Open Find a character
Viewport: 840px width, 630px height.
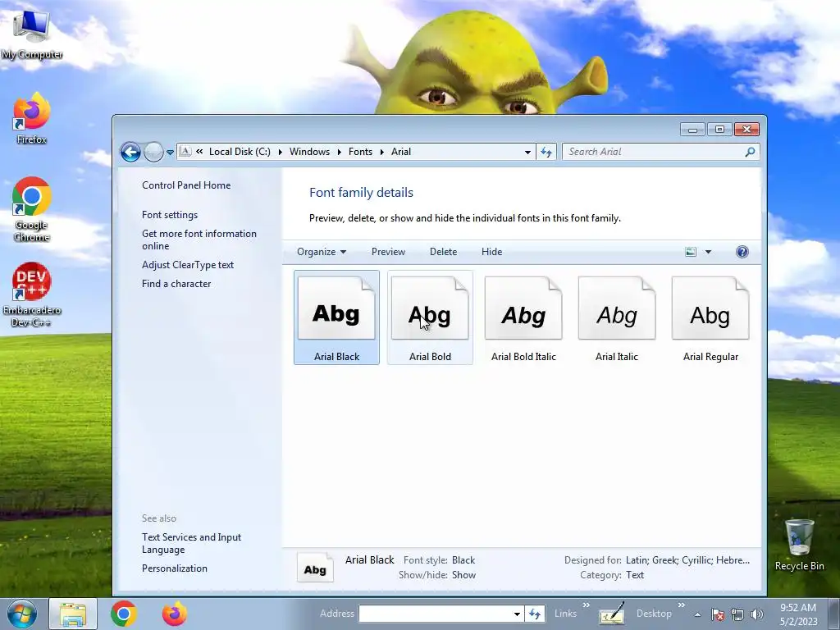(176, 283)
